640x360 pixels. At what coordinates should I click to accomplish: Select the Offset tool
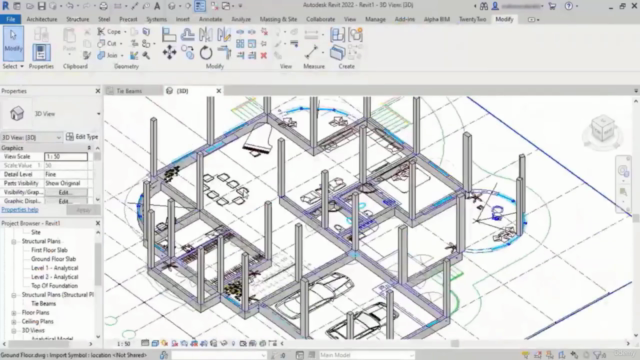point(187,35)
